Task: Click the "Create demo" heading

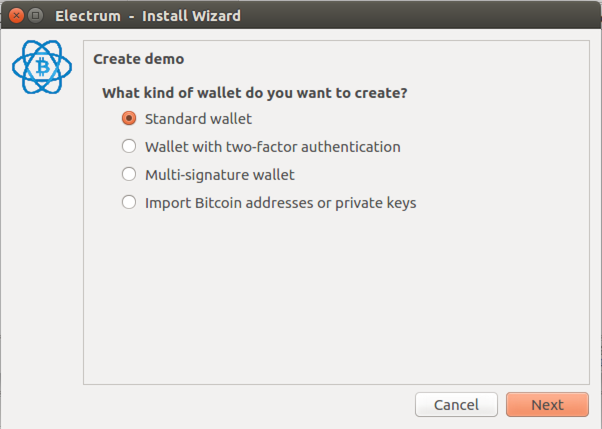Action: pyautogui.click(x=139, y=59)
